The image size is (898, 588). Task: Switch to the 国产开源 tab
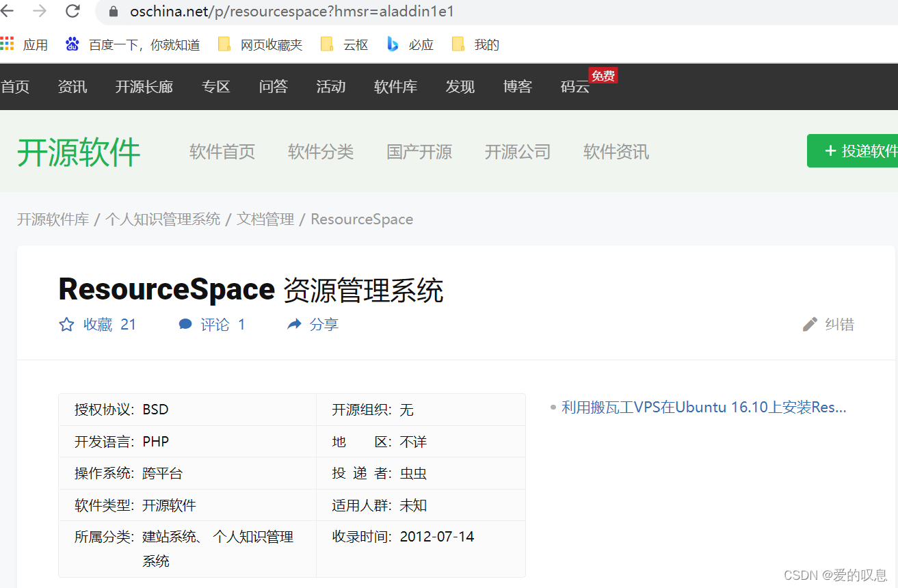[419, 151]
